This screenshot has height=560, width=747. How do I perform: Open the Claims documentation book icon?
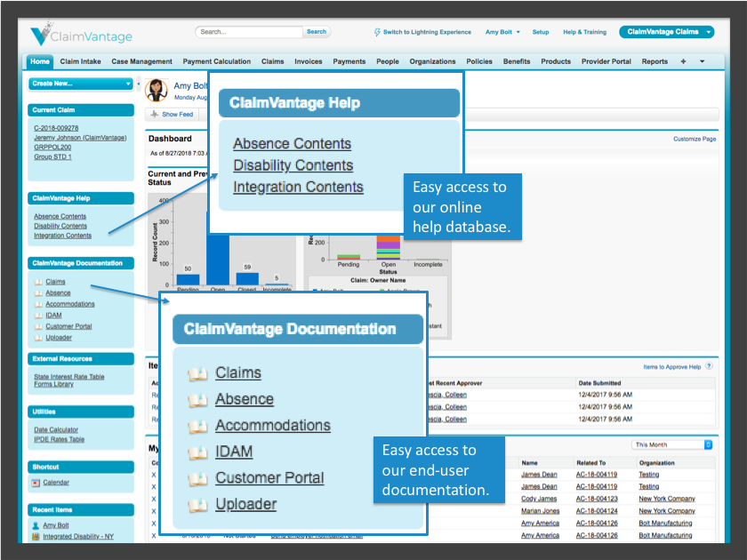point(197,372)
